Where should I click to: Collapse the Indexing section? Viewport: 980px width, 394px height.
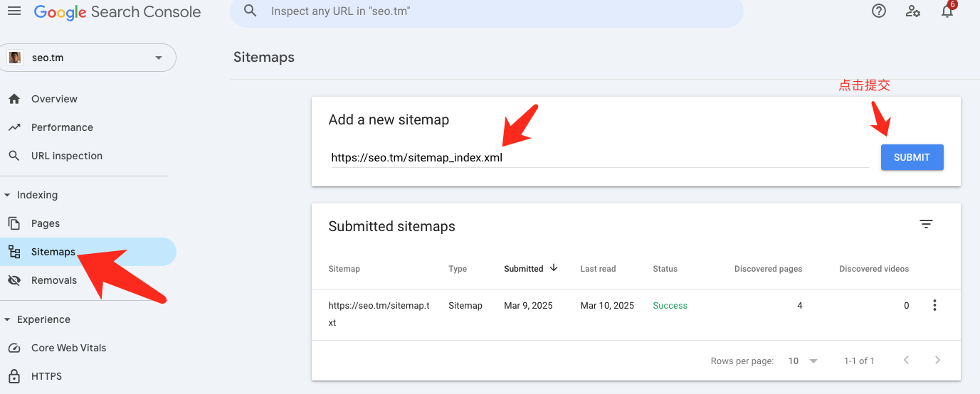click(8, 195)
